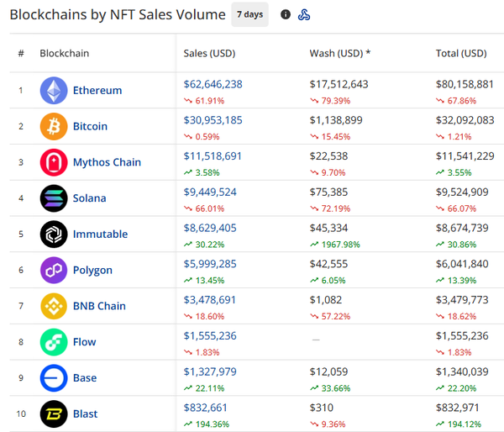
Task: Sort by Total (USD) column header
Action: (x=461, y=54)
